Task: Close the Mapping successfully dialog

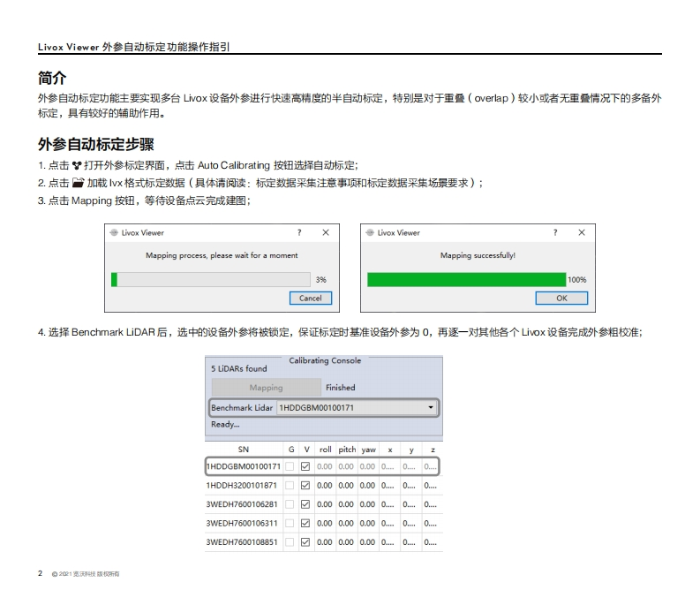Action: pyautogui.click(x=581, y=233)
